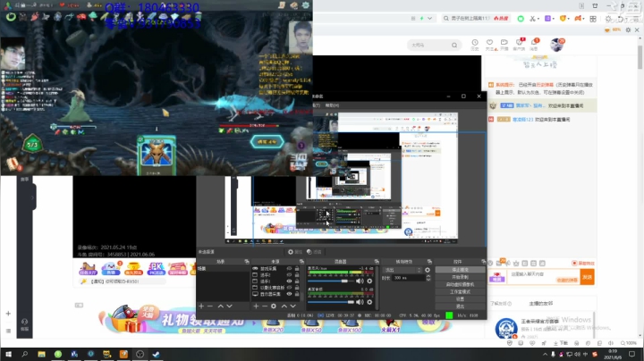Viewport: 644px width, 361px height.
Task: Toggle visibility of the fourth source
Action: 289,288
